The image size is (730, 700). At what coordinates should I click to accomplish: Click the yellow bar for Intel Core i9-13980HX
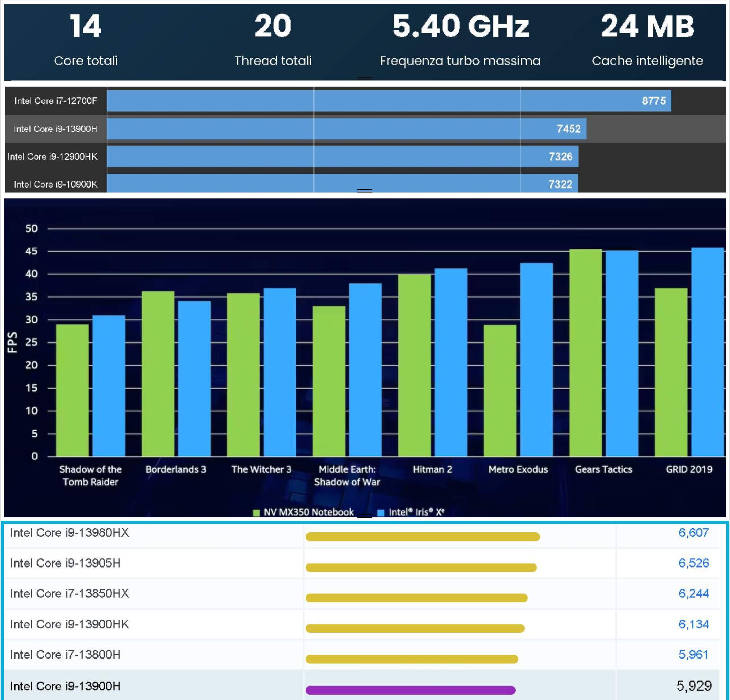(x=422, y=537)
